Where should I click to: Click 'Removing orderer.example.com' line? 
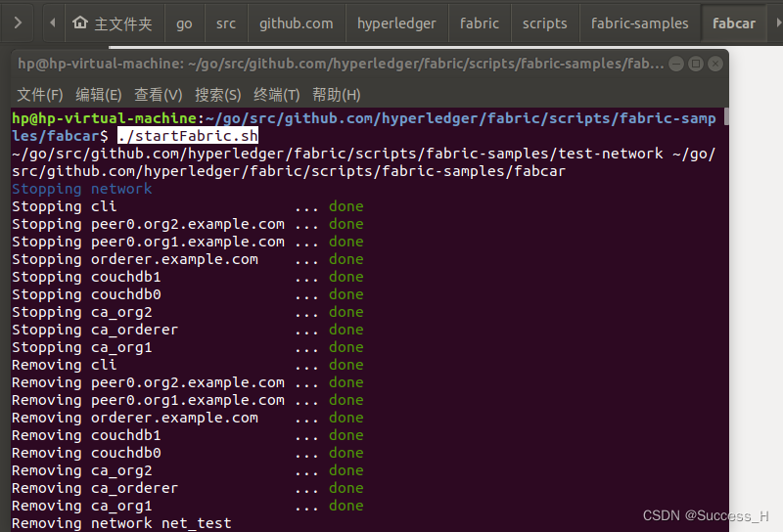pyautogui.click(x=188, y=418)
